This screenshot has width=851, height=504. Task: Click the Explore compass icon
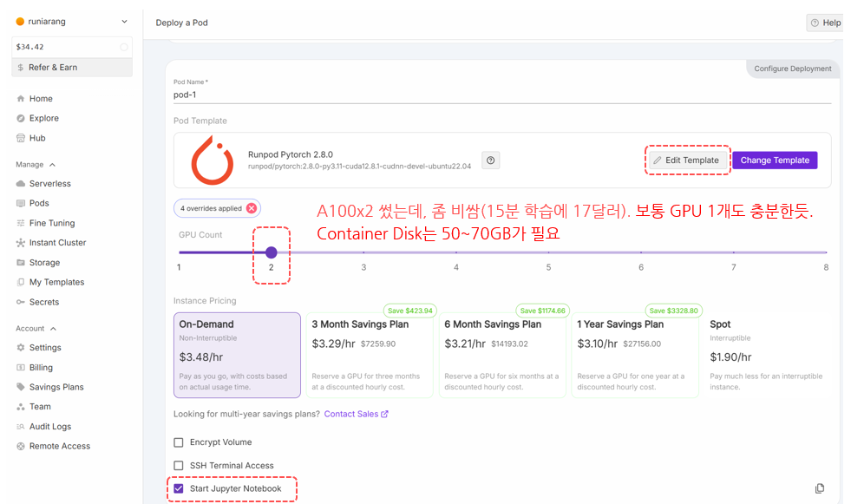pos(21,118)
